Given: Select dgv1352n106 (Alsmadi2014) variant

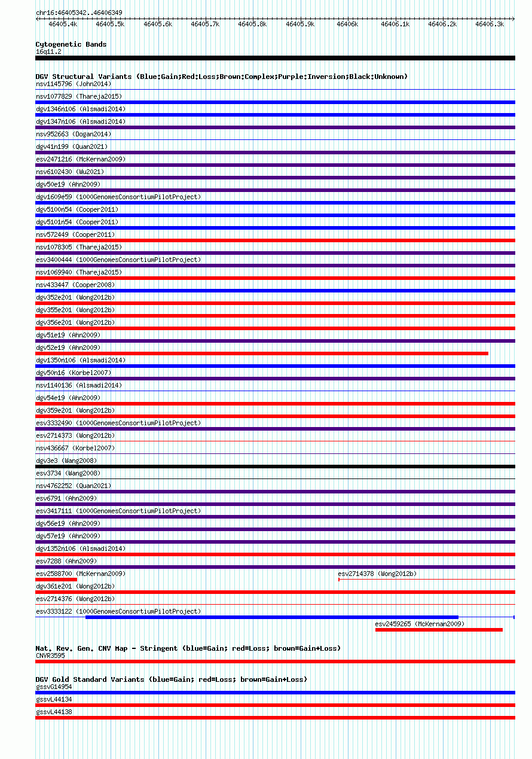Looking at the screenshot, I should (x=81, y=548).
